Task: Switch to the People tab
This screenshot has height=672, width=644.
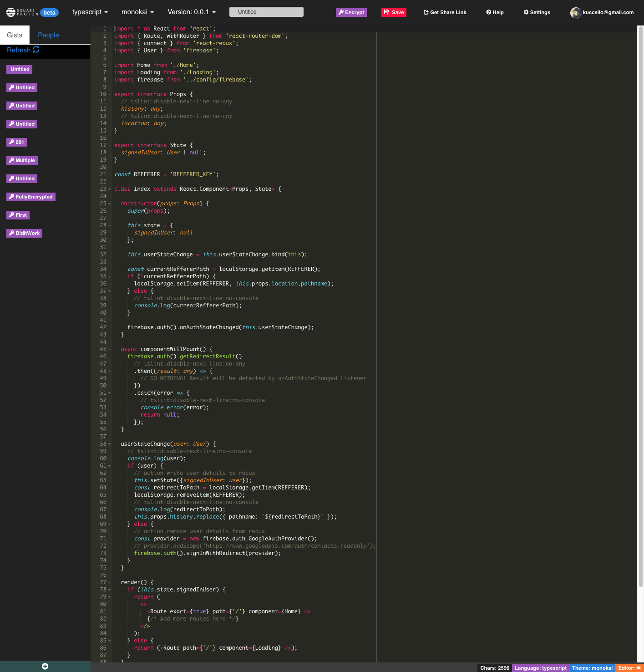Action: 48,35
